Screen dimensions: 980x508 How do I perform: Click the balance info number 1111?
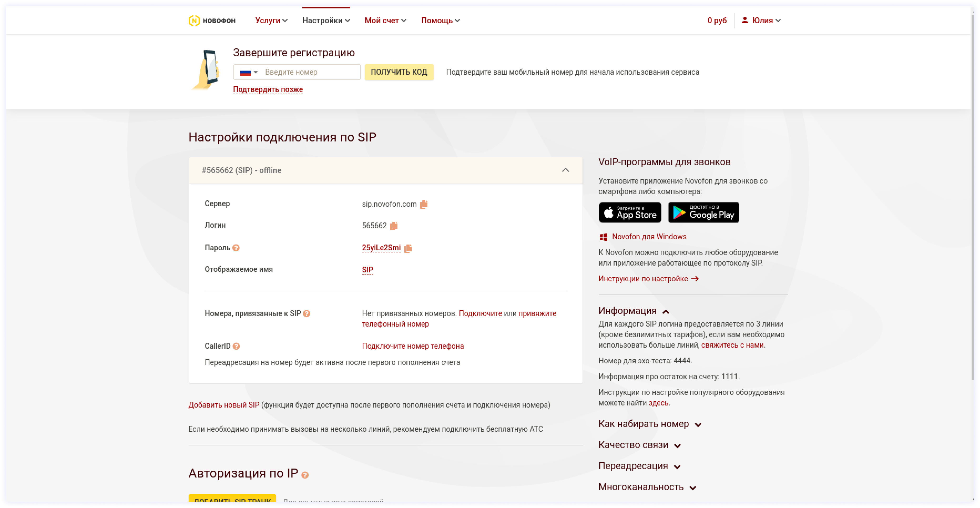[x=729, y=377]
